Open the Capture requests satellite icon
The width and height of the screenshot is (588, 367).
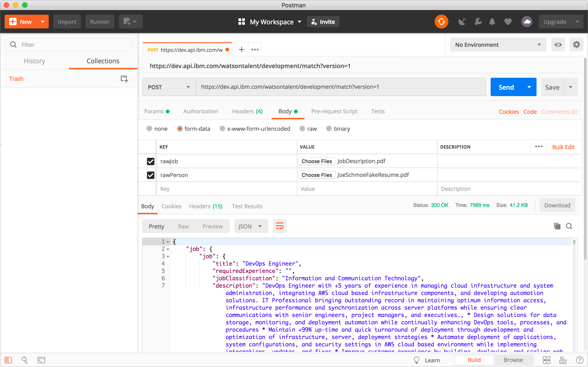[x=462, y=22]
